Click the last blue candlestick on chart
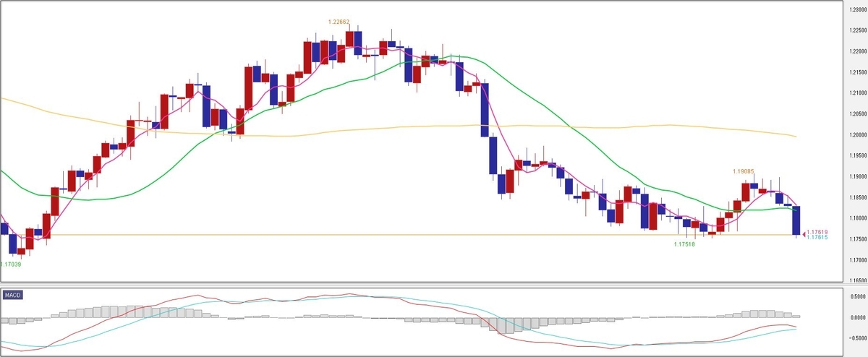 (796, 221)
